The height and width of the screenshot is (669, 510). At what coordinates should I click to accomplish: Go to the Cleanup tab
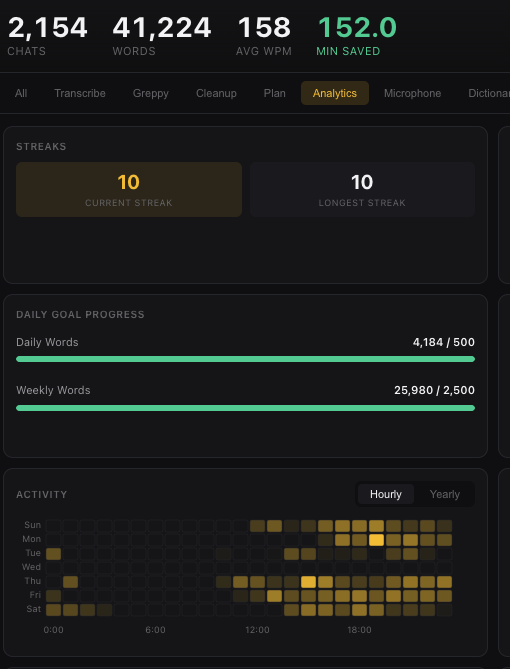[216, 93]
